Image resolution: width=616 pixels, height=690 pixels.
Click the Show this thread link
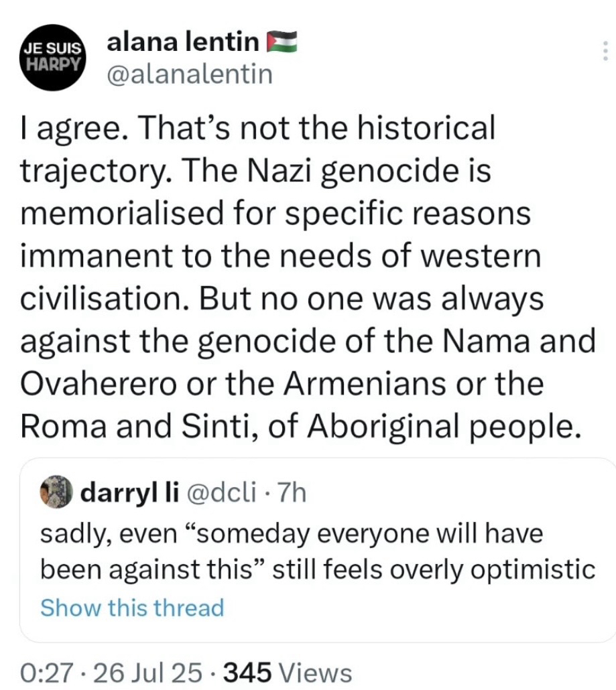132,608
